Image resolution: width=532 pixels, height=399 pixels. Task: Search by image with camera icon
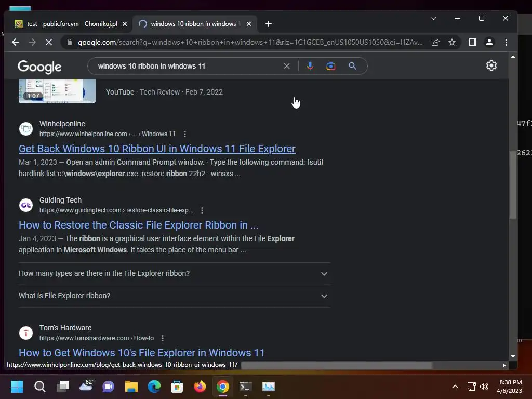[331, 66]
